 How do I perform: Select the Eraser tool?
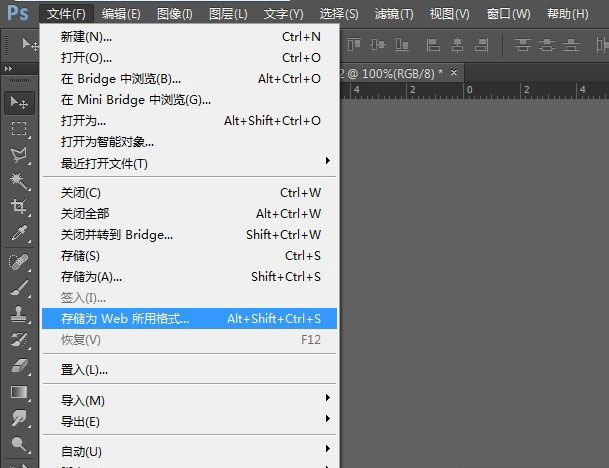[19, 365]
